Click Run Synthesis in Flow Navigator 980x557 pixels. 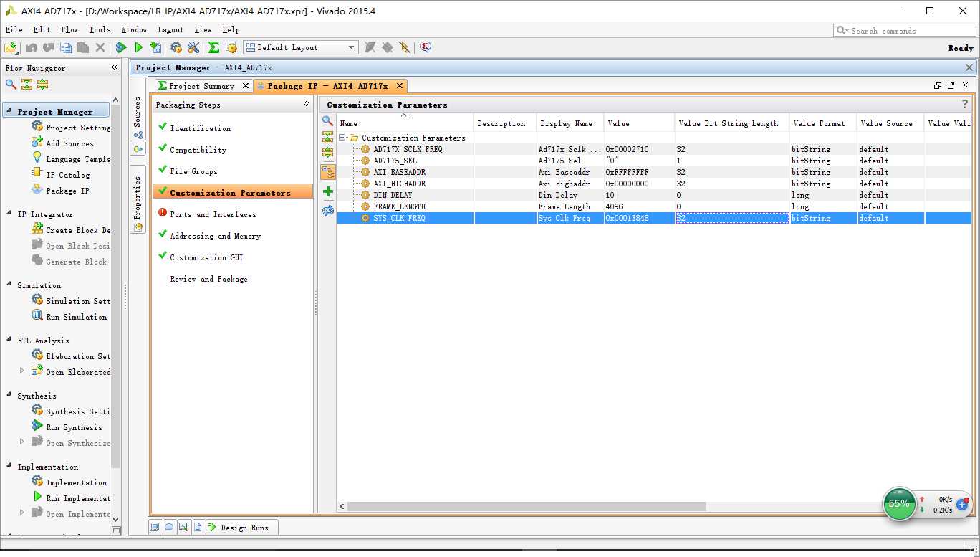click(x=74, y=427)
